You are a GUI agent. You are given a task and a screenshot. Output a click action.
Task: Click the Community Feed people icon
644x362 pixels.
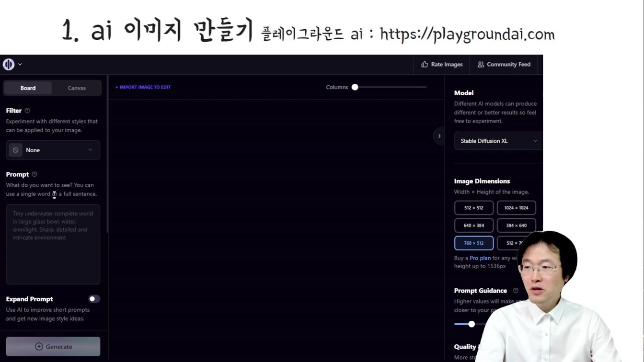[x=481, y=64]
